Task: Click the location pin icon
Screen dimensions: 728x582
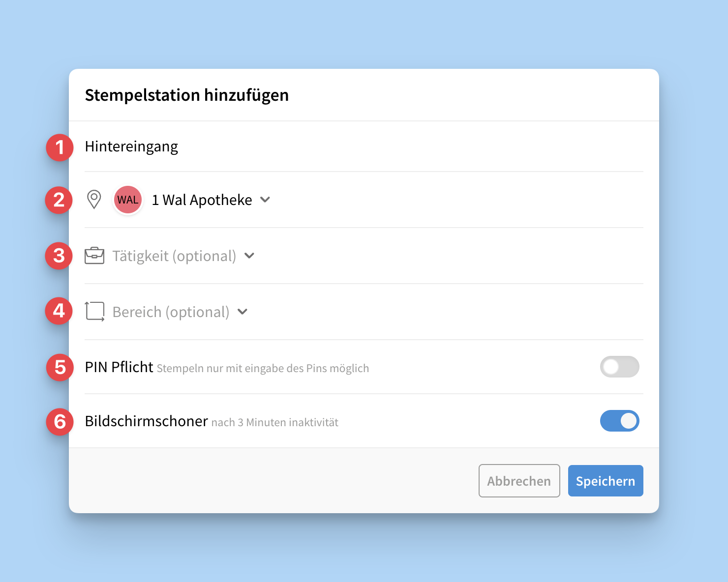Action: [x=94, y=200]
